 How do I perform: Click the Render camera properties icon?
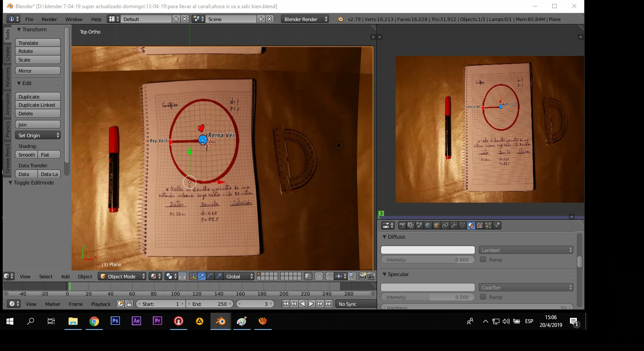(402, 225)
